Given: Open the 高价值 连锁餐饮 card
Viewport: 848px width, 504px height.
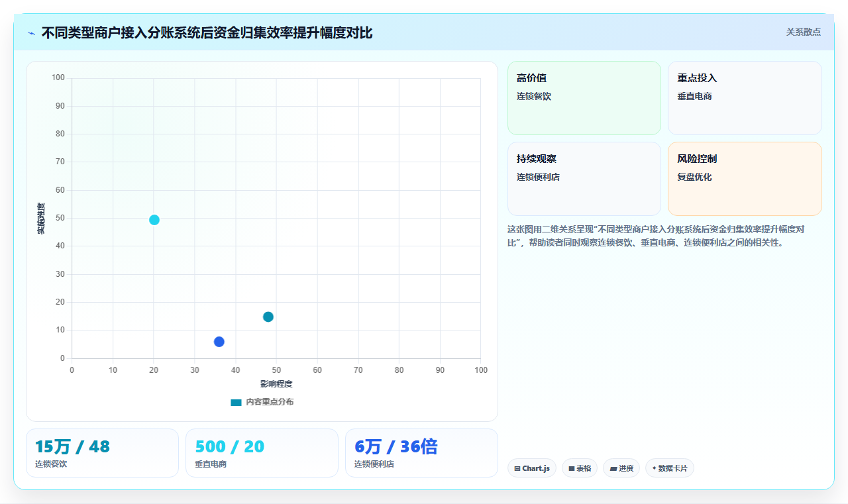Looking at the screenshot, I should [x=584, y=98].
